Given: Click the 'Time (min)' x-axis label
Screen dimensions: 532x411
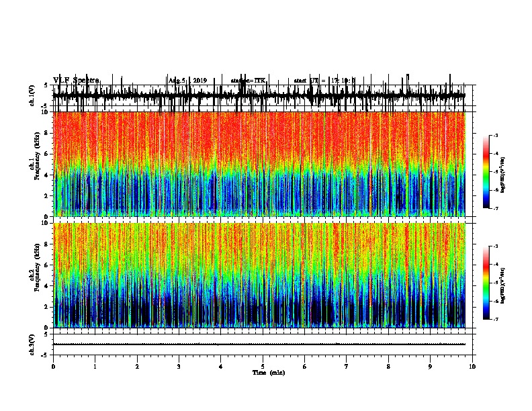Looking at the screenshot, I should (x=269, y=373).
